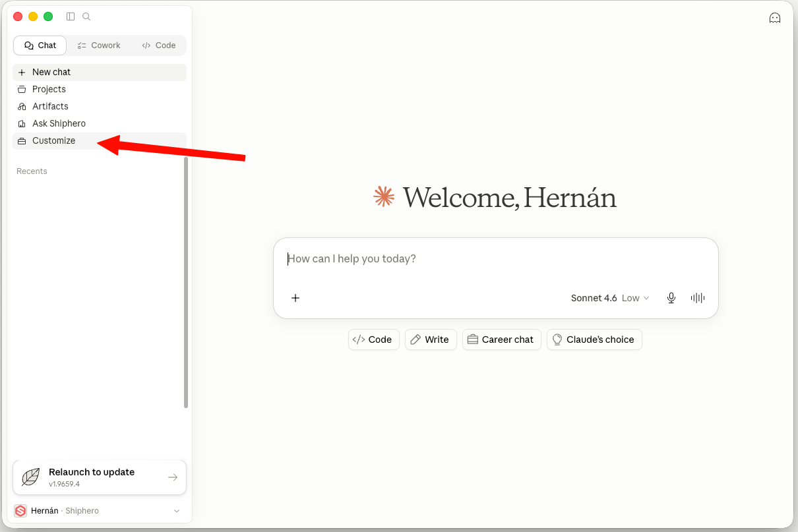
Task: Click the Welcome, Hernán heading
Action: [x=510, y=197]
